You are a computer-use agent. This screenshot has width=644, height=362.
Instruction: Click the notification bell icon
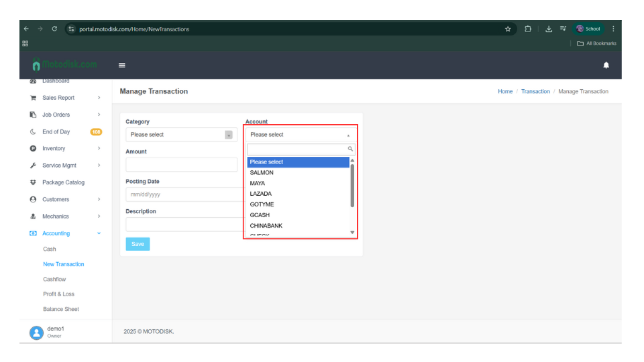pyautogui.click(x=606, y=65)
